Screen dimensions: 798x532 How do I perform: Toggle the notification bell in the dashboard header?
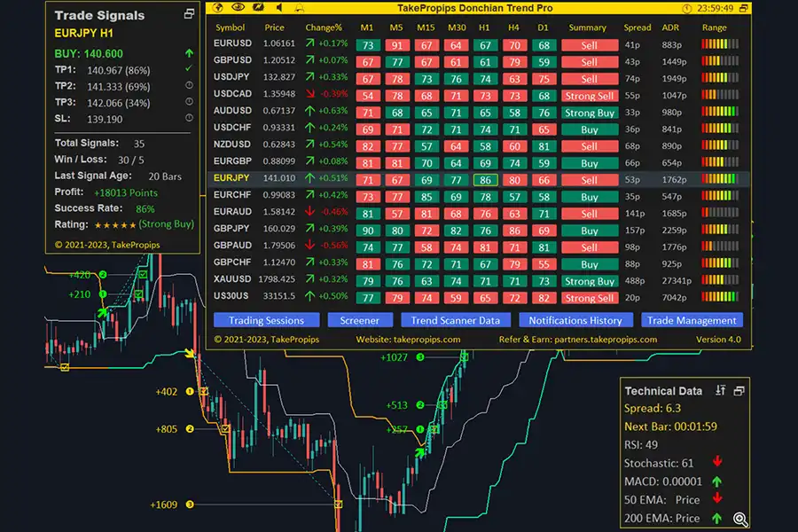click(300, 8)
